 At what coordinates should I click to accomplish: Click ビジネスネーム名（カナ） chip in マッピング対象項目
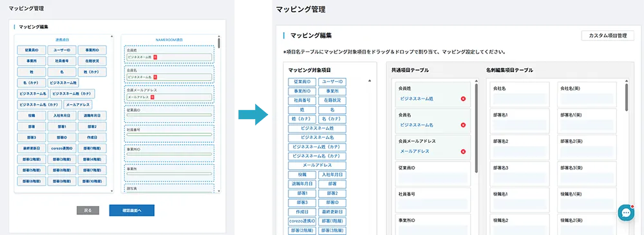(317, 156)
